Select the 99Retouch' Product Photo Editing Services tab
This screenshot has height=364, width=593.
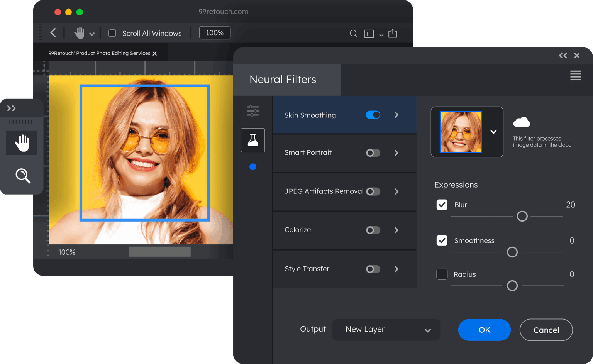point(99,53)
